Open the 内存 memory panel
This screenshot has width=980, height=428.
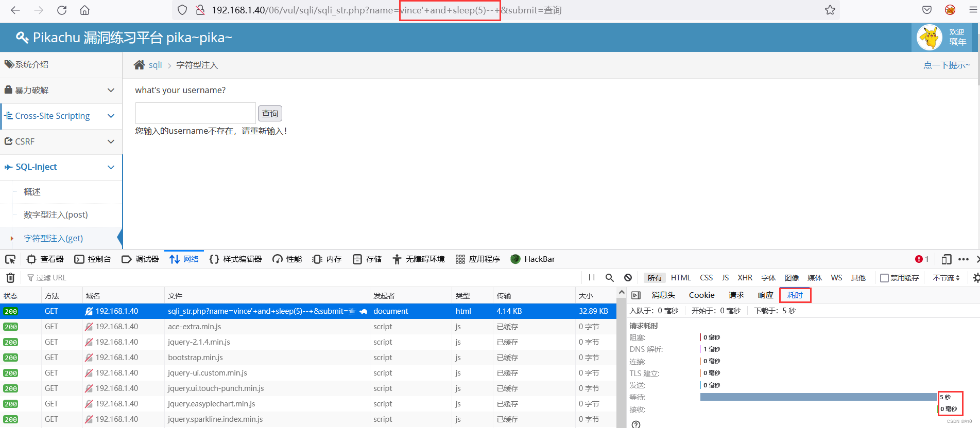point(327,259)
